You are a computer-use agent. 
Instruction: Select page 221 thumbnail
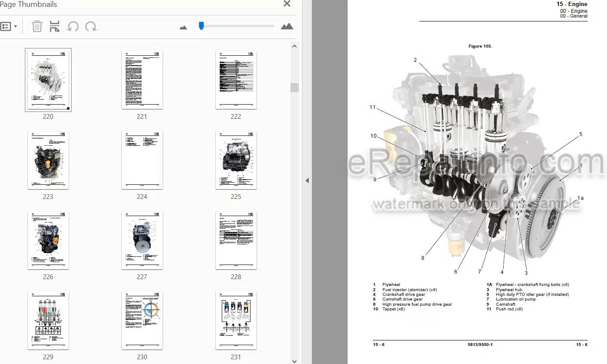pyautogui.click(x=142, y=80)
